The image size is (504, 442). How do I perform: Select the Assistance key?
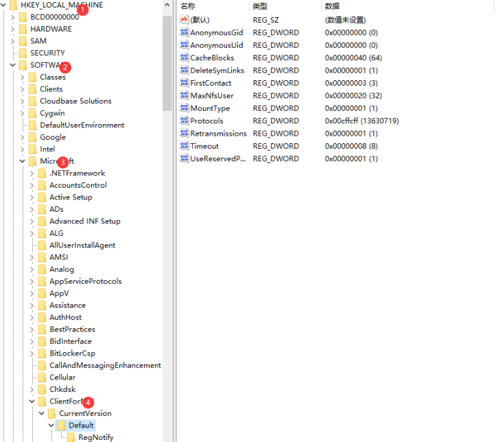tap(67, 305)
